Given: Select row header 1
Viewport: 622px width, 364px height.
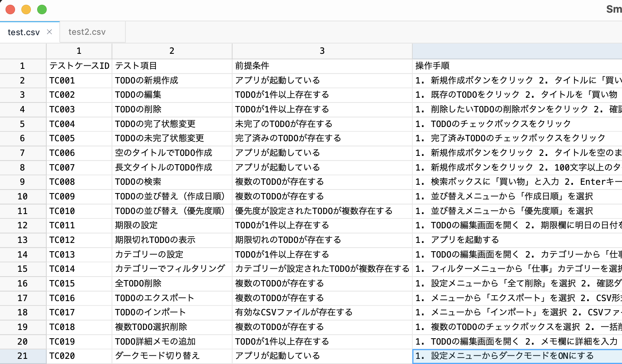Looking at the screenshot, I should [x=23, y=66].
